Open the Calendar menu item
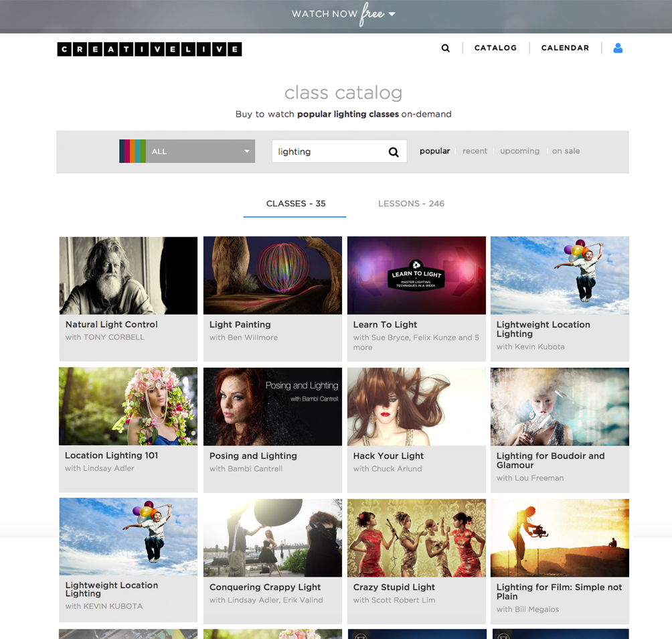This screenshot has height=639, width=672. pyautogui.click(x=565, y=48)
